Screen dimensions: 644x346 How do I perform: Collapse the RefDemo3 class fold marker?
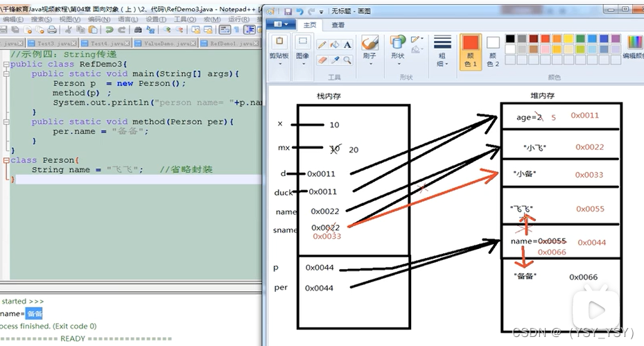[x=6, y=64]
